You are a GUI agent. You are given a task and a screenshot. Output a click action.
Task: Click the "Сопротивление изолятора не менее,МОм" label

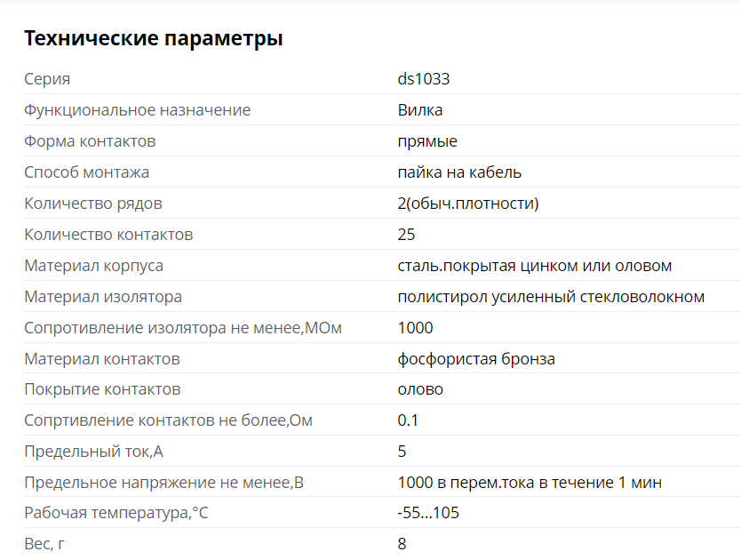tap(183, 328)
